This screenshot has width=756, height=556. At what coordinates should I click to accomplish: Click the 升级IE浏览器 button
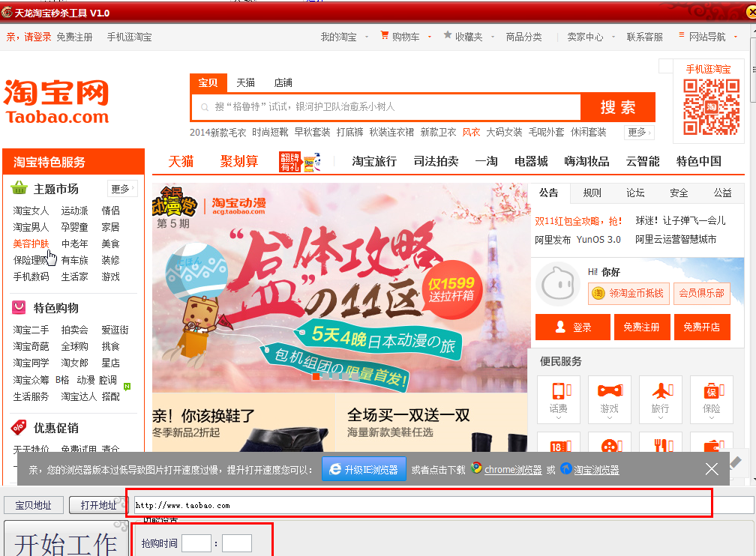(364, 469)
